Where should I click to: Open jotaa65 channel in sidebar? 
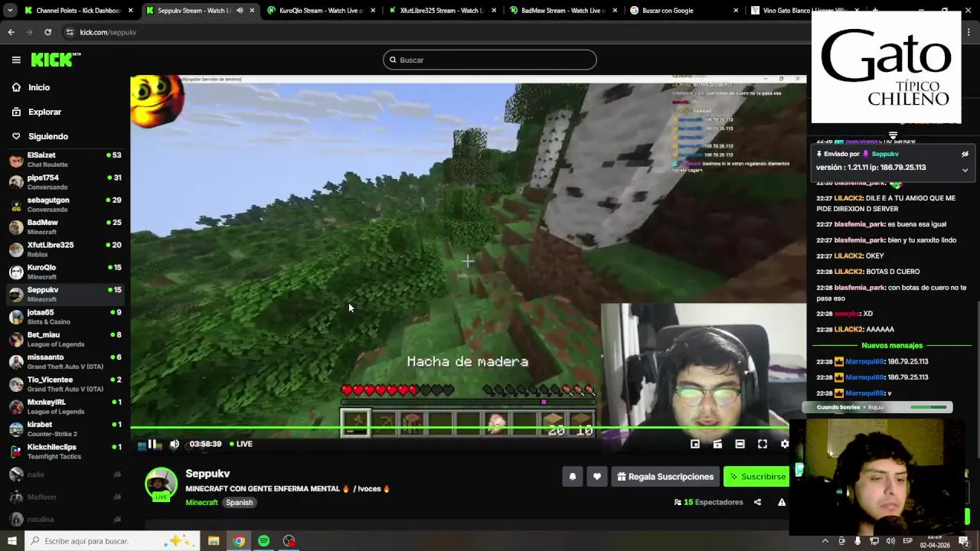click(x=65, y=317)
